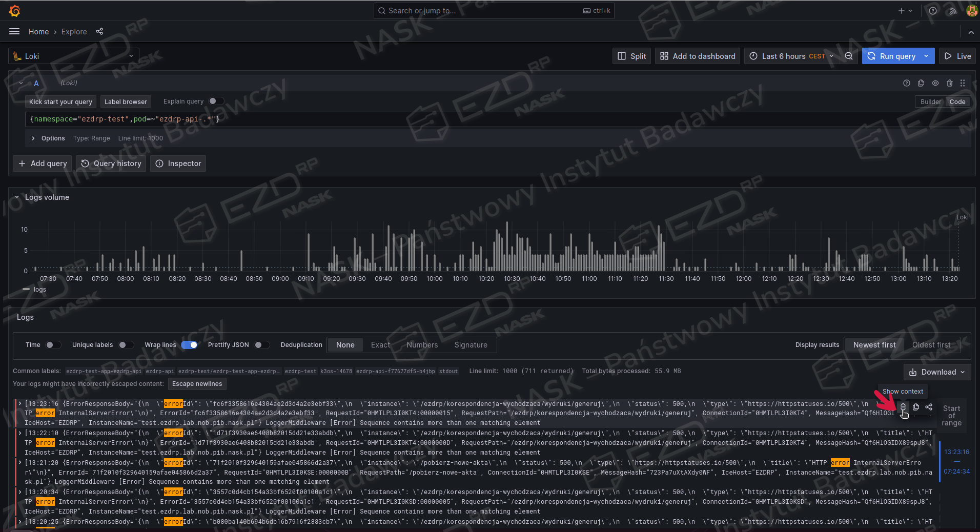The image size is (980, 532).
Task: Click the Grafana logo icon
Action: tap(15, 11)
